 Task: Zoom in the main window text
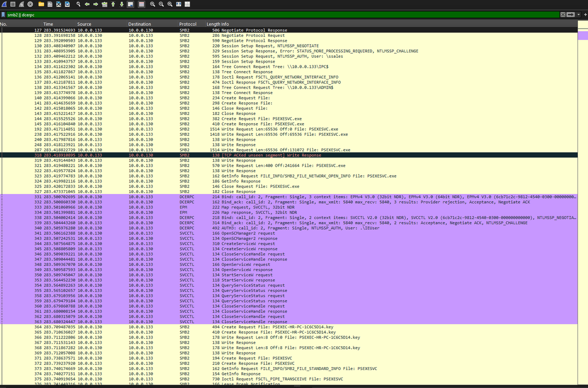pyautogui.click(x=153, y=4)
